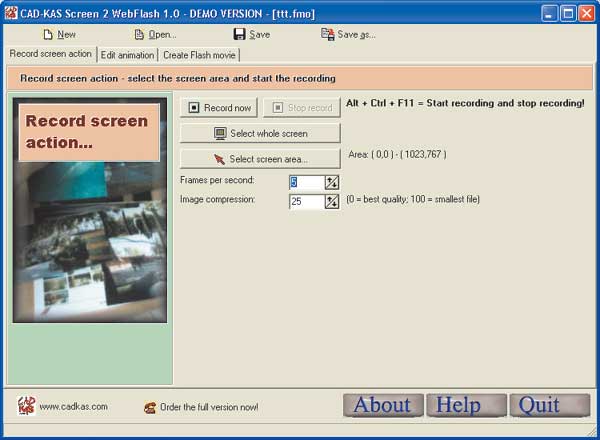Adjust the Frames per second spinner
Image resolution: width=600 pixels, height=440 pixels.
pyautogui.click(x=332, y=182)
